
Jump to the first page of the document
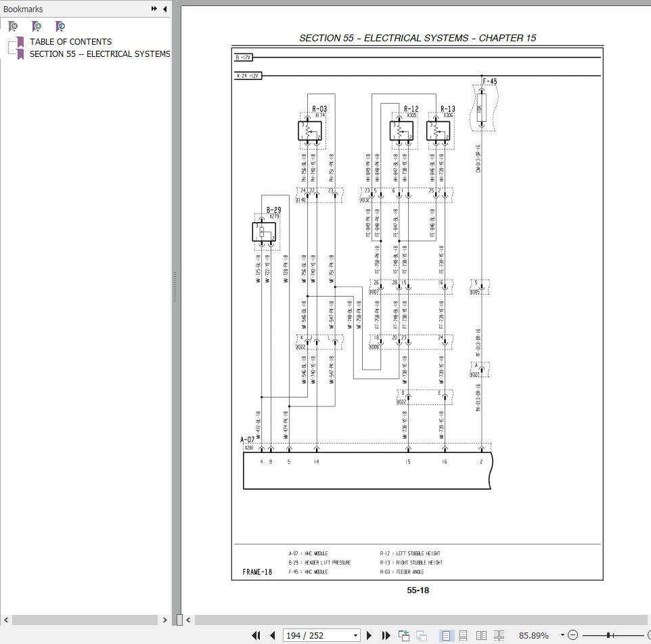click(x=256, y=635)
